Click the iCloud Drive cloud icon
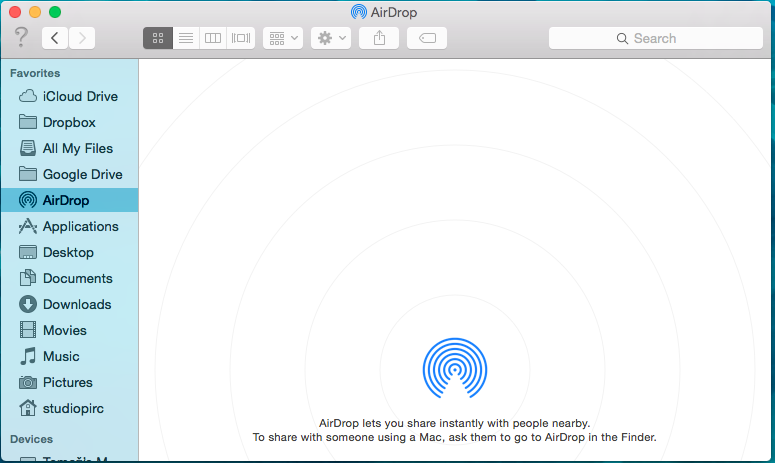Screen dimensions: 775x463 point(28,96)
